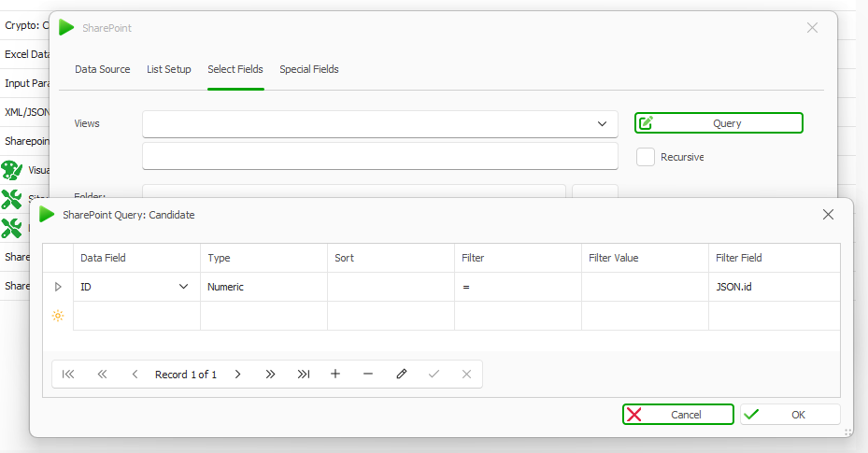Click Record 1 of 1 label
The height and width of the screenshot is (453, 868).
(x=185, y=375)
